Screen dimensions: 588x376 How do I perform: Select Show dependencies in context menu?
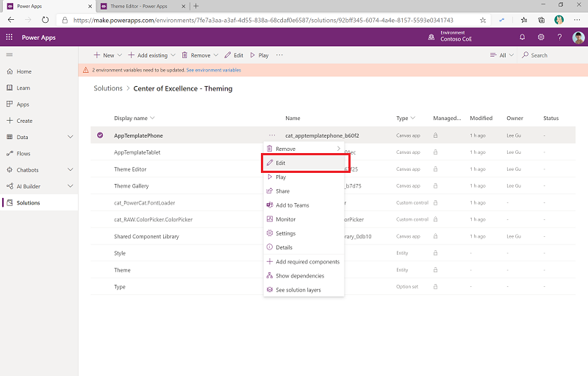click(x=299, y=276)
